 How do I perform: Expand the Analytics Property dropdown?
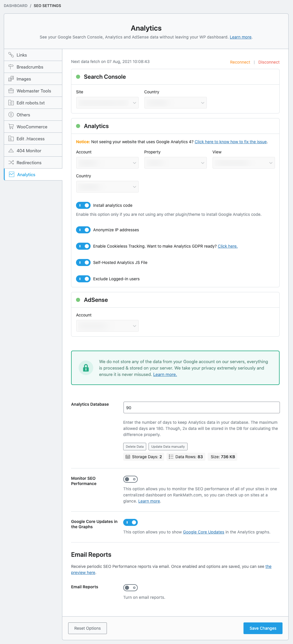pos(175,163)
